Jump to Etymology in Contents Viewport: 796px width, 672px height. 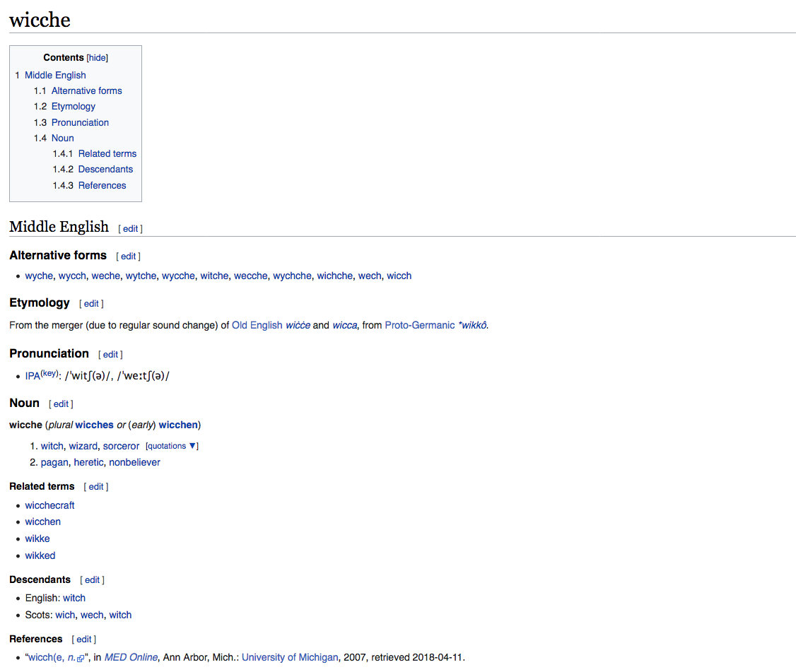tap(73, 106)
